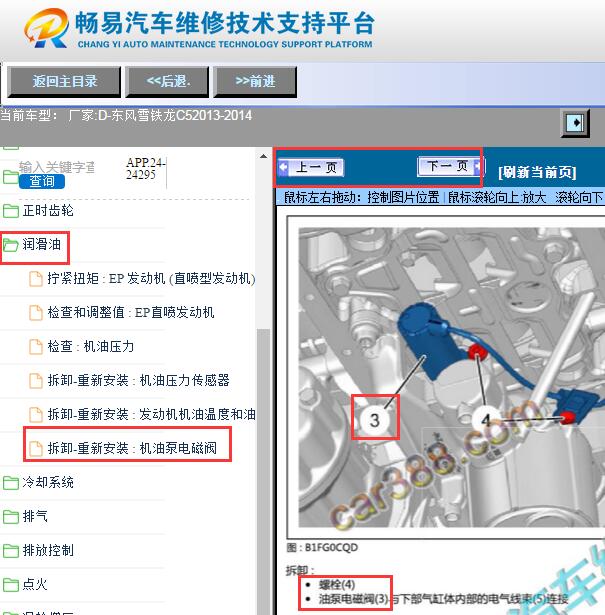
Task: Collapse the 润滑油 folder
Action: point(42,244)
